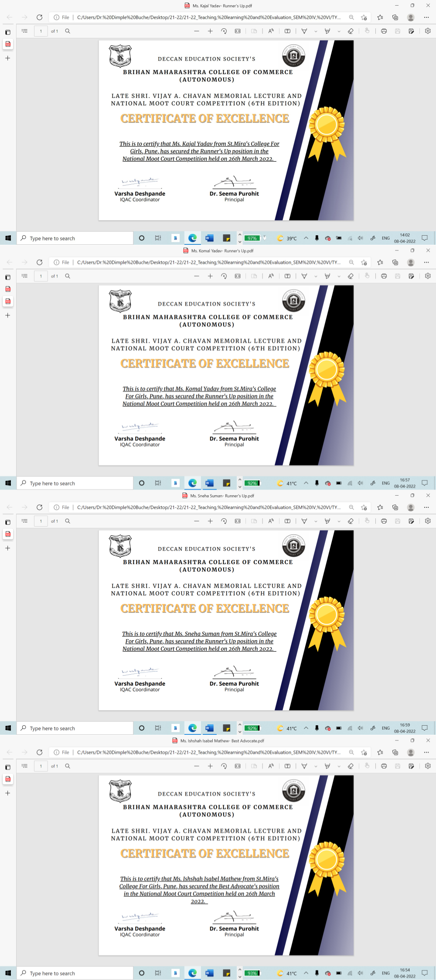This screenshot has width=436, height=980.
Task: Click the page zoom magnifier in Ishshah Mathew address bar
Action: (x=351, y=752)
